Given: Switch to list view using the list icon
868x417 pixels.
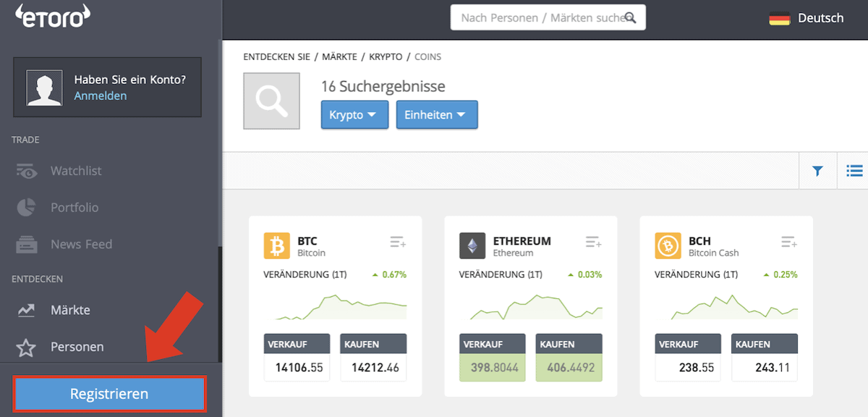Looking at the screenshot, I should tap(854, 170).
